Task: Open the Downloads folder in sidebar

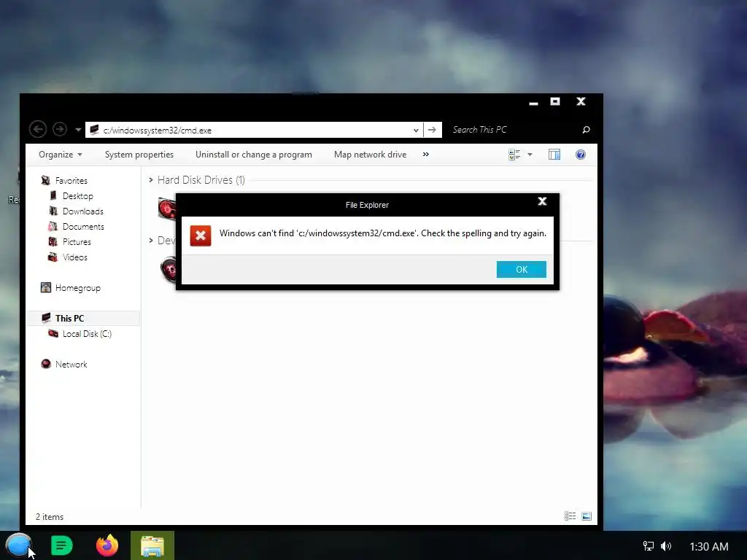Action: [83, 211]
